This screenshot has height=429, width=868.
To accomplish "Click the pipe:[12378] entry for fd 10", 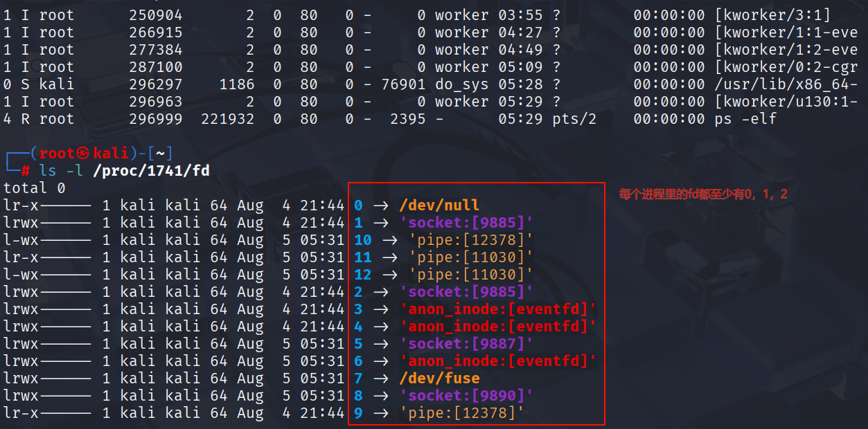I will click(x=471, y=240).
